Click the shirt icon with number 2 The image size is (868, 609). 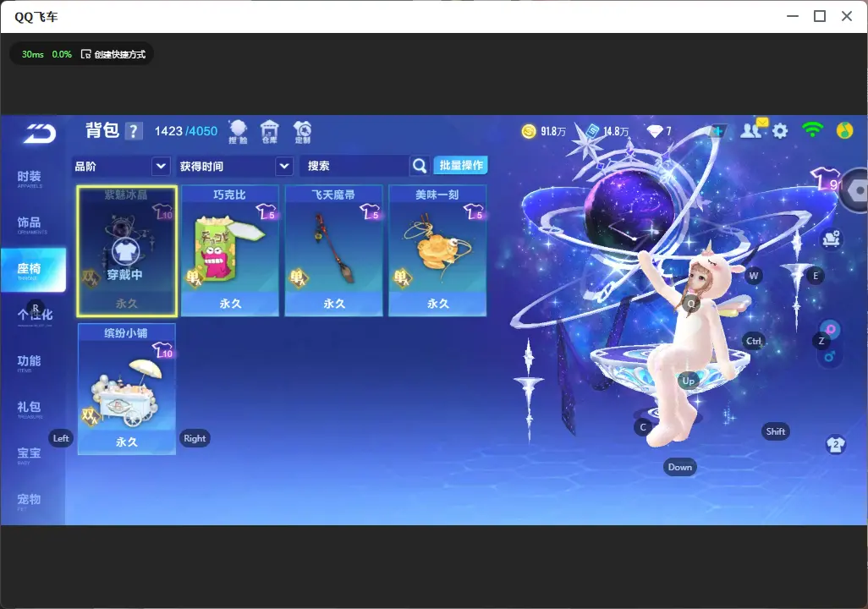(x=835, y=445)
